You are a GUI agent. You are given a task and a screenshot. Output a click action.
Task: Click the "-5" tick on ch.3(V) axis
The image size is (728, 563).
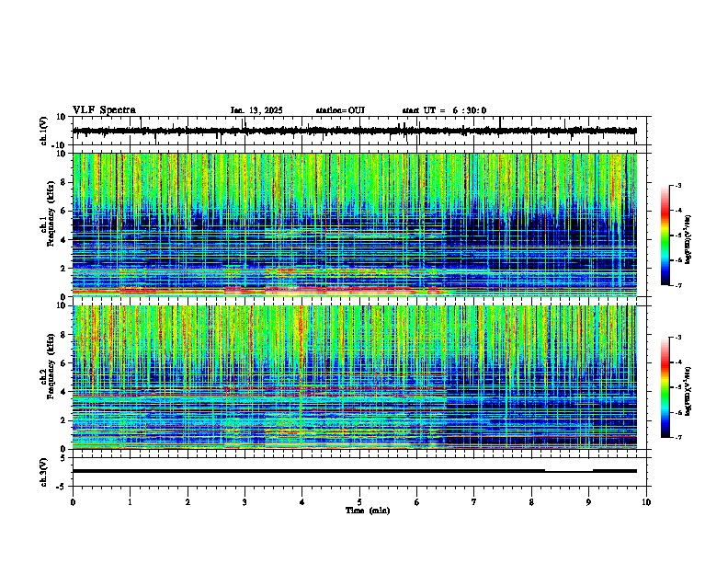point(63,487)
